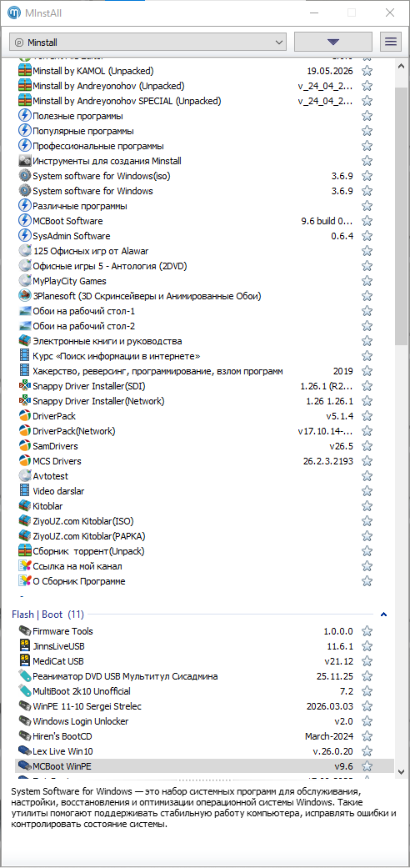Click the scrollbar down arrow

pos(402,770)
